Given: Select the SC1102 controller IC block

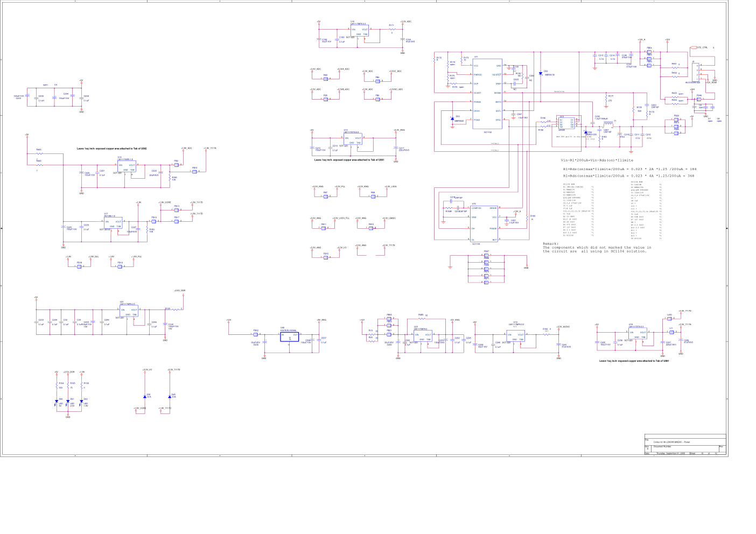Looking at the screenshot, I should tap(487, 94).
